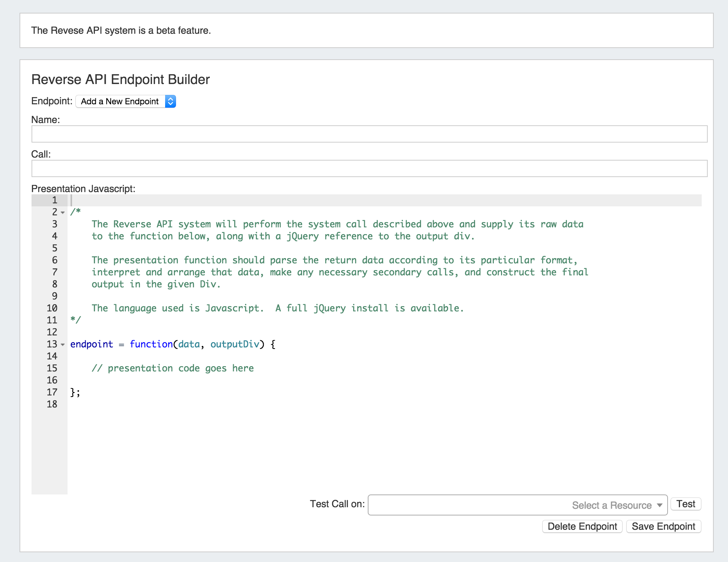
Task: Click the 'outputDiv' parameter in the code
Action: 235,344
